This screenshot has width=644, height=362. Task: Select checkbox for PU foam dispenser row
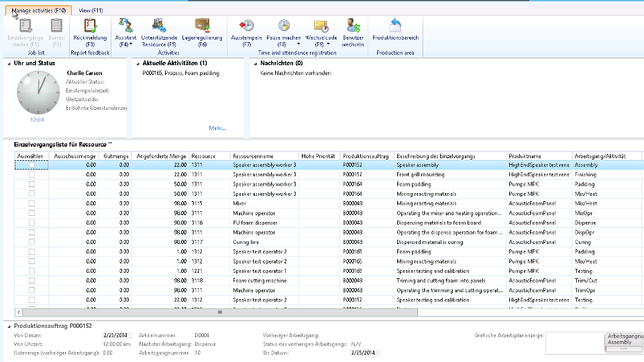point(32,223)
